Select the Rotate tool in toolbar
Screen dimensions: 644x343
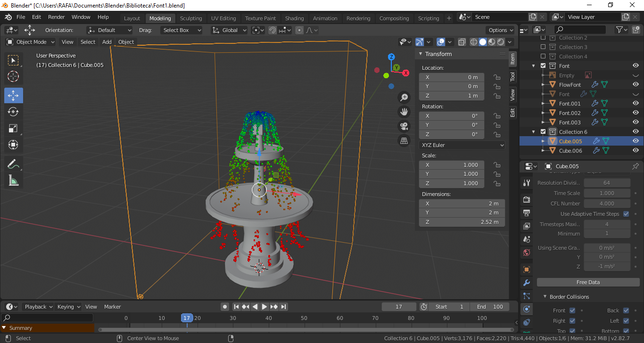click(x=13, y=112)
